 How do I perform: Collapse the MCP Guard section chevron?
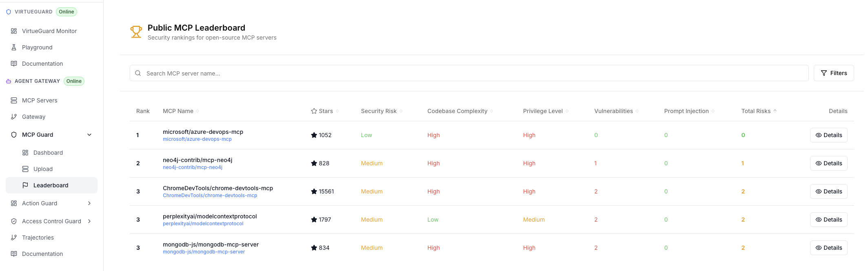click(x=89, y=135)
